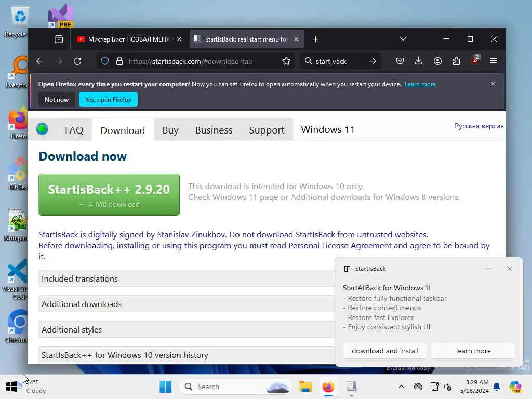Open the clock and date display
This screenshot has height=399, width=532.
tap(474, 387)
